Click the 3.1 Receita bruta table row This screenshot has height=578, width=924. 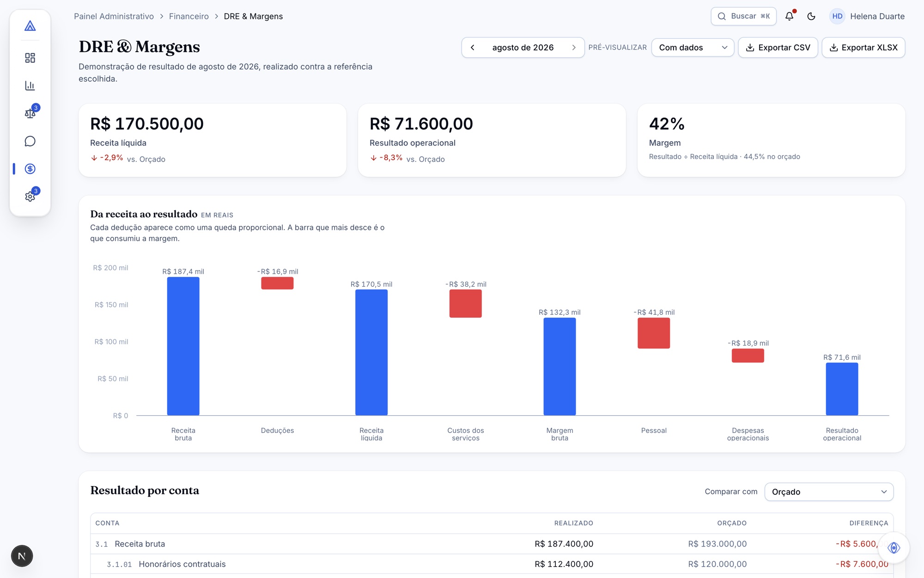click(492, 544)
